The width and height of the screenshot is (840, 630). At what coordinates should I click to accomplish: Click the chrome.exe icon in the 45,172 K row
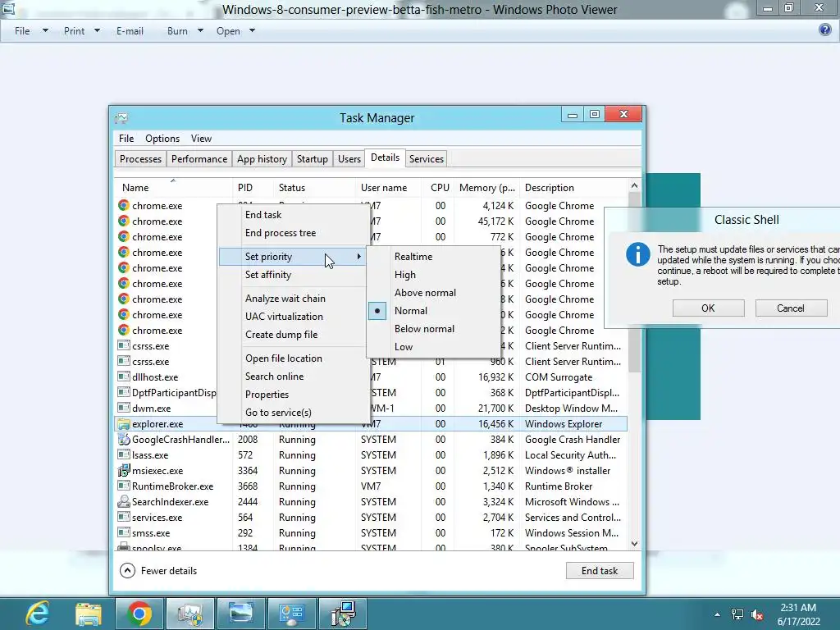[x=124, y=221]
